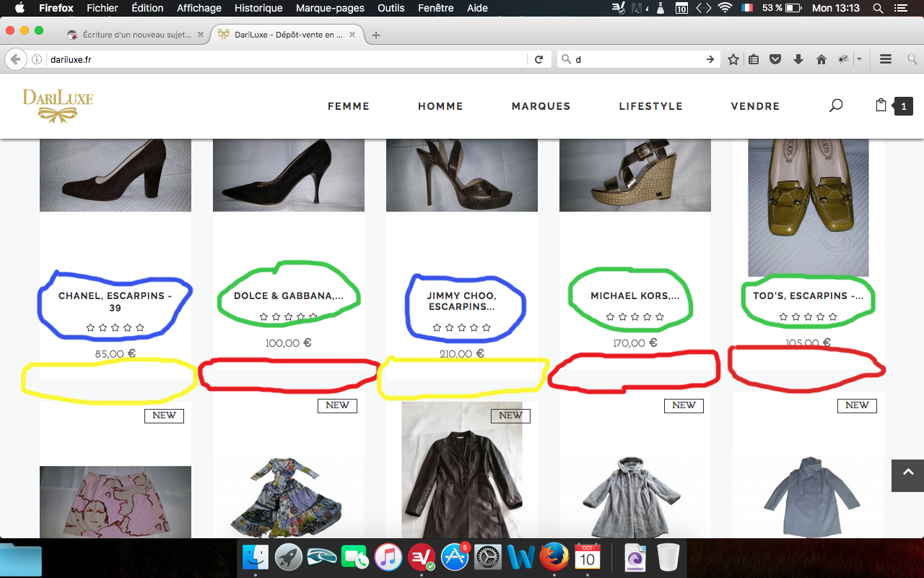The height and width of the screenshot is (578, 924).
Task: Open the Marque-pages menu
Action: (x=330, y=8)
